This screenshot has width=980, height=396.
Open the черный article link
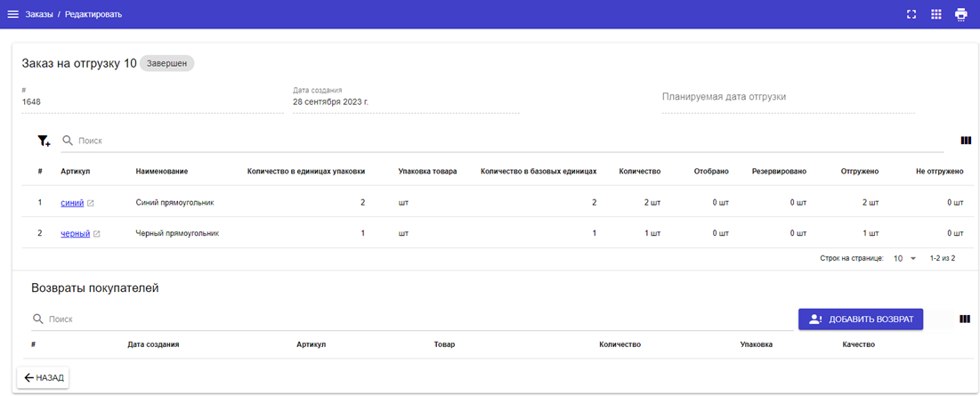[x=75, y=234]
